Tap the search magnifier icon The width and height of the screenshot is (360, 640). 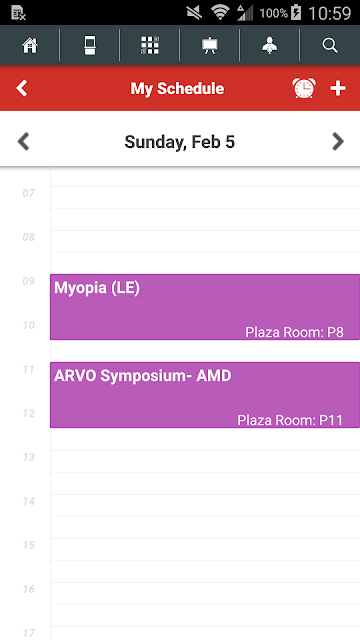click(x=330, y=45)
